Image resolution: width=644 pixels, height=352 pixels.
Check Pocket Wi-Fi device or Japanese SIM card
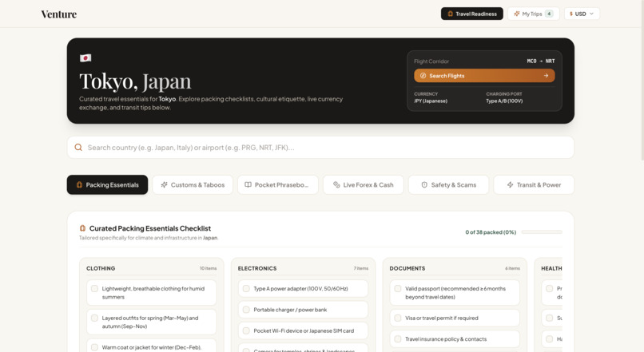[x=246, y=330]
